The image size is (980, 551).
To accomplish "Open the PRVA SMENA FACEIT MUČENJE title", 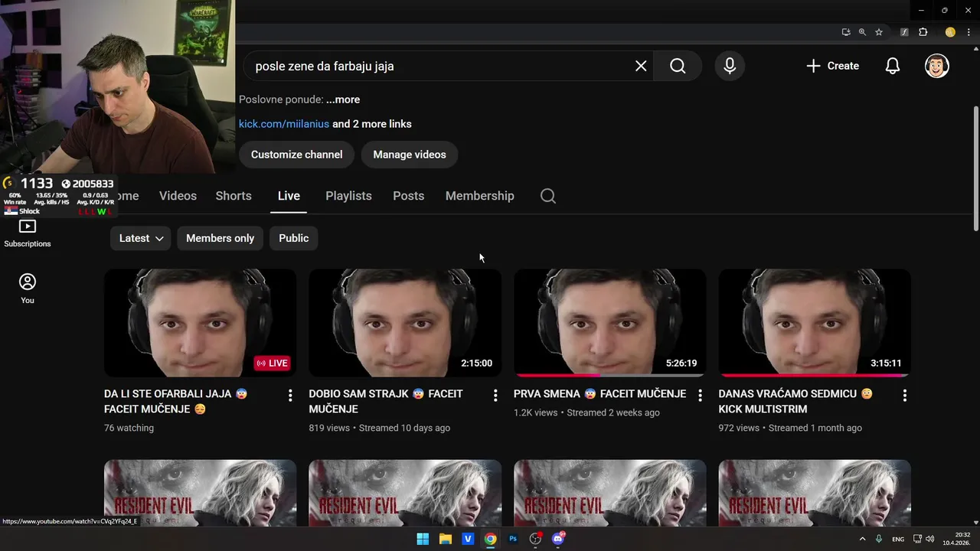I will tap(599, 394).
